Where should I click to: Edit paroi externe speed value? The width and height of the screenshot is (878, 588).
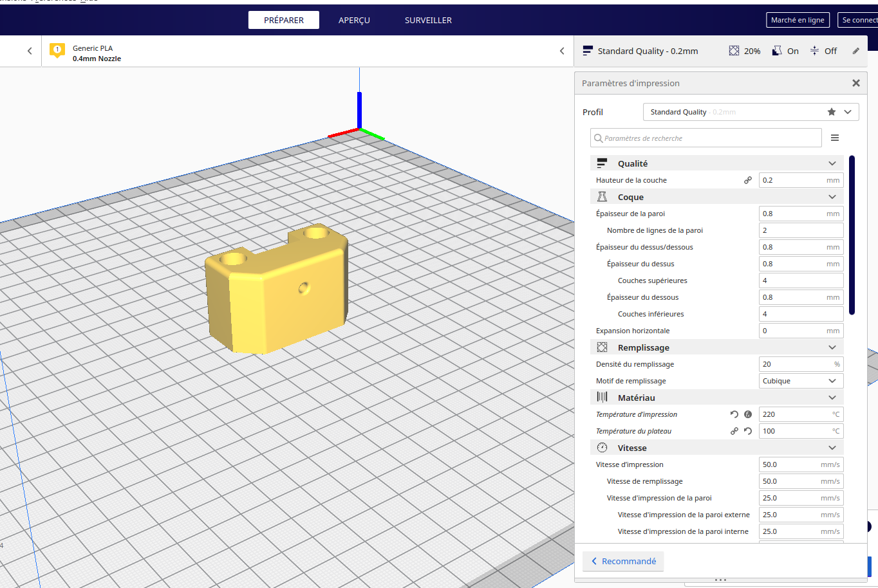[801, 515]
